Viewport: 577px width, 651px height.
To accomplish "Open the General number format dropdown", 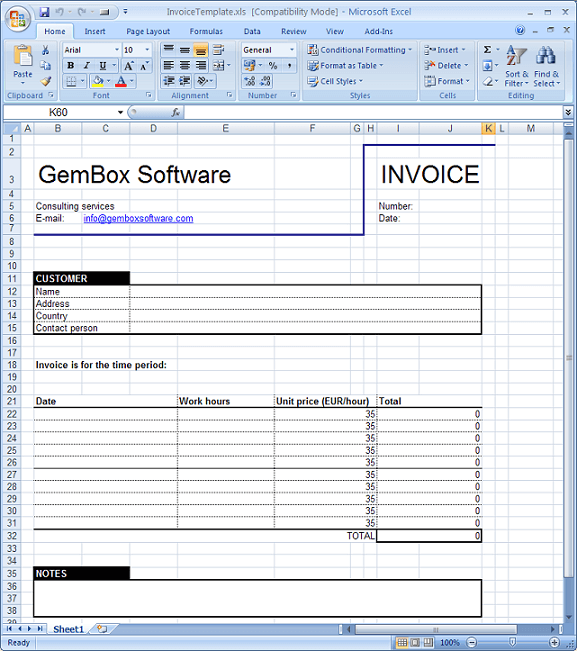I will (292, 50).
